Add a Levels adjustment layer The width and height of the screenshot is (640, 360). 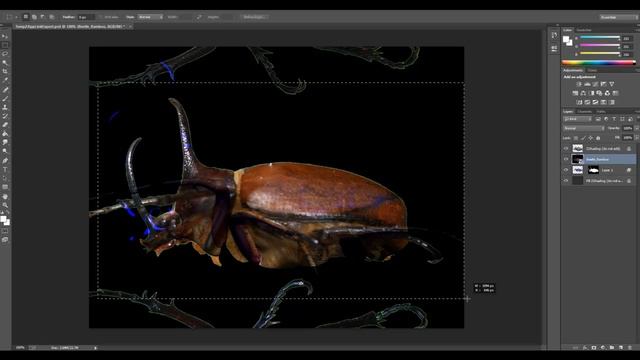point(587,84)
